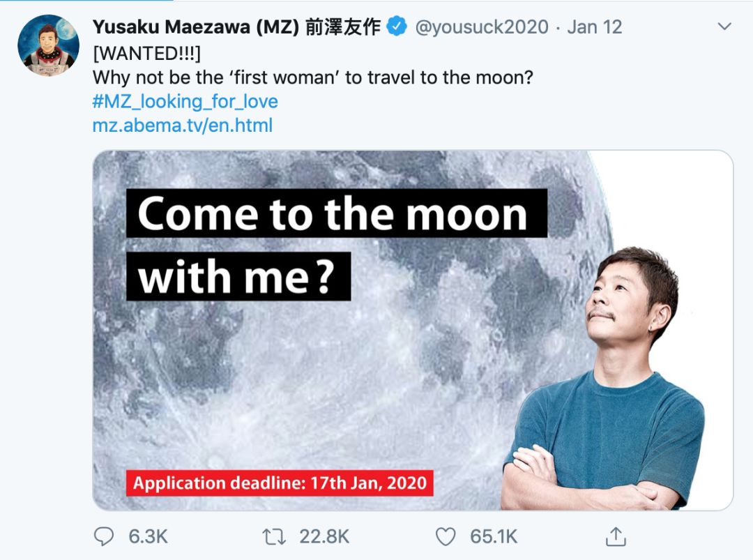Like the tweet with heart icon

point(445,536)
